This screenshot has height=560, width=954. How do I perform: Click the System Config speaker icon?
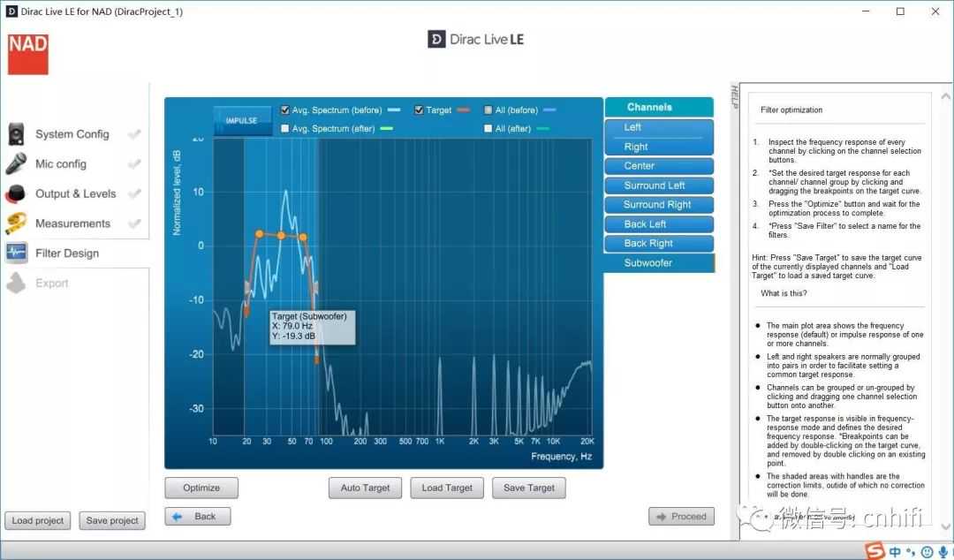(x=17, y=134)
